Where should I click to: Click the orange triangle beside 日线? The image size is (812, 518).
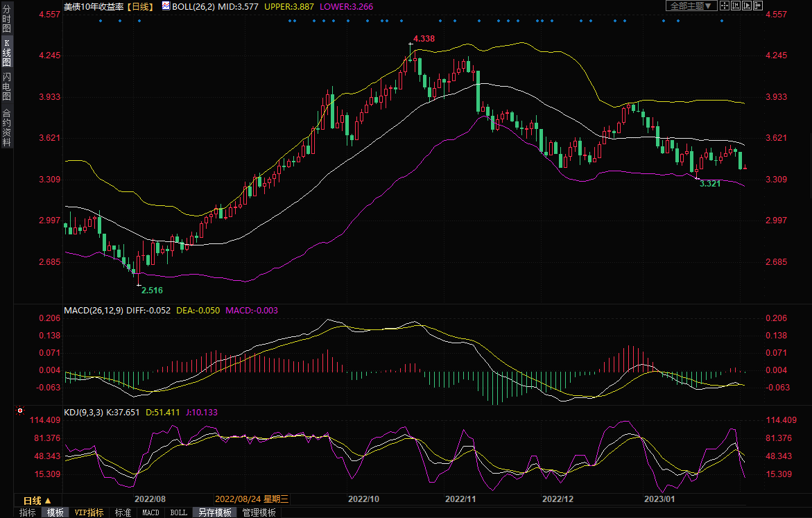[x=49, y=500]
